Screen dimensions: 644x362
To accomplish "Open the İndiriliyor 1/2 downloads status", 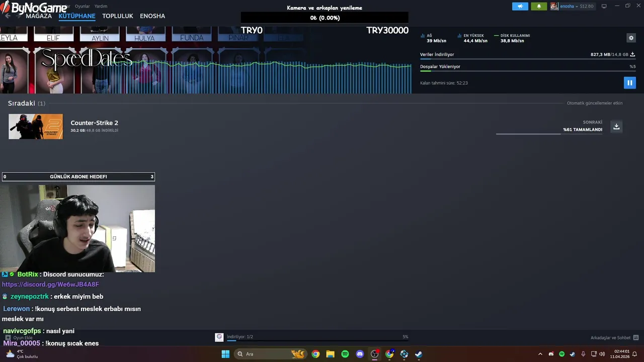I will point(240,337).
